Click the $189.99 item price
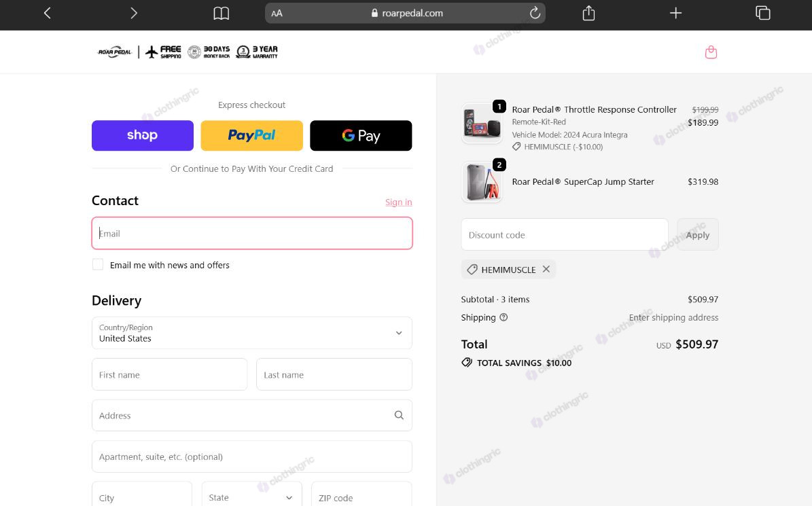 703,123
